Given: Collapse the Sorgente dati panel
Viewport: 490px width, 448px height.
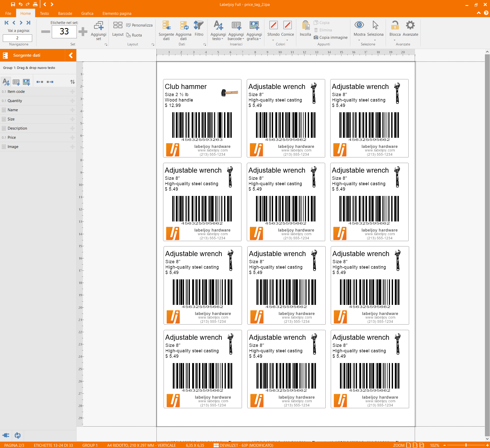Looking at the screenshot, I should 71,55.
